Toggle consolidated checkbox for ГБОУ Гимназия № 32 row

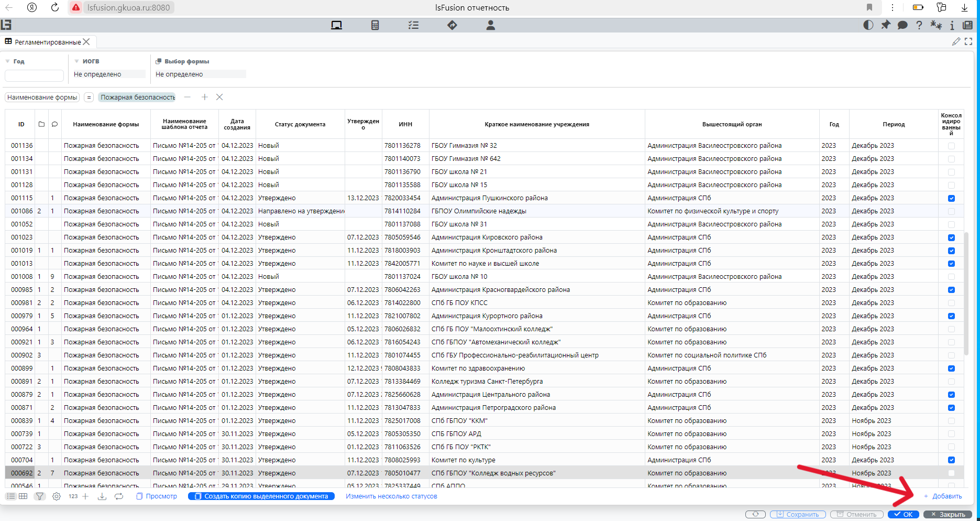pyautogui.click(x=951, y=146)
